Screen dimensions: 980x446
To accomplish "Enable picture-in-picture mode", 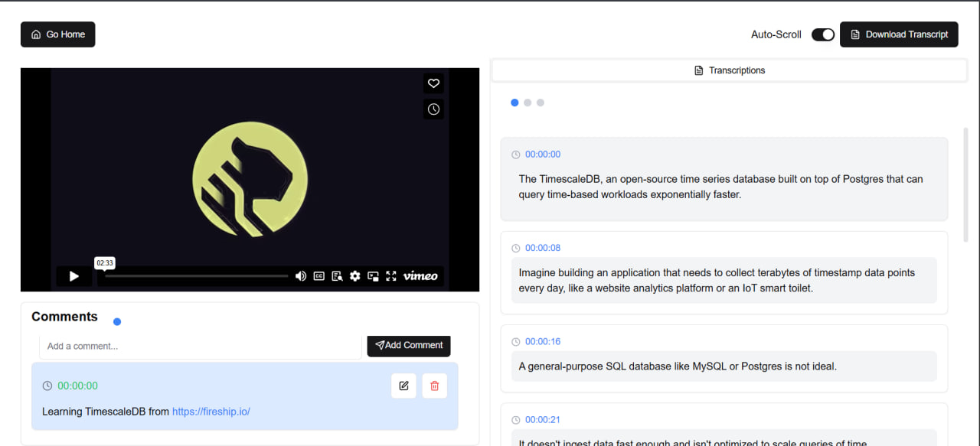I will (374, 276).
